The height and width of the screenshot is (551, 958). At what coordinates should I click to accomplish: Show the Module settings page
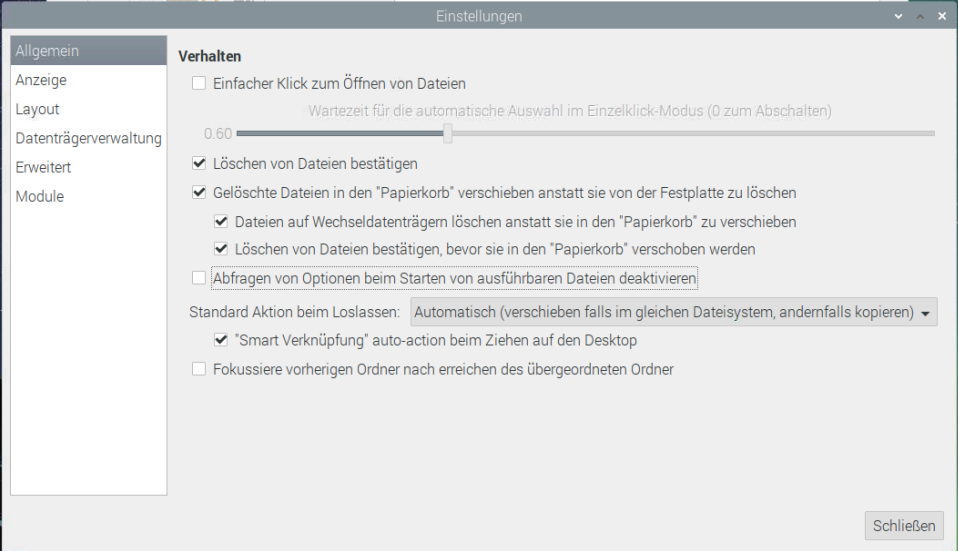[x=89, y=196]
